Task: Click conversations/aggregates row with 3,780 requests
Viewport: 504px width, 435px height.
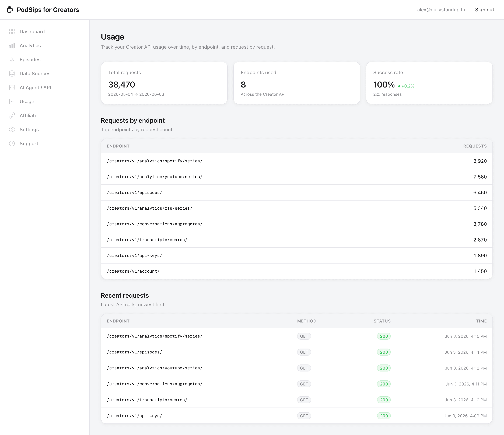Action: (x=297, y=224)
